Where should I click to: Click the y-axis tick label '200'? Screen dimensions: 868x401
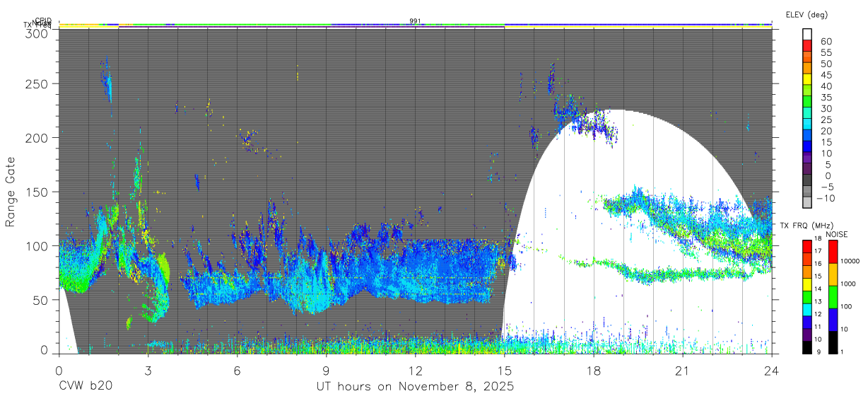click(37, 137)
